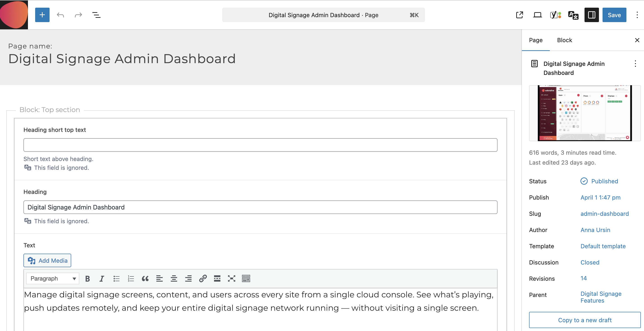The image size is (644, 331).
Task: Open the block inserter
Action: click(x=42, y=15)
